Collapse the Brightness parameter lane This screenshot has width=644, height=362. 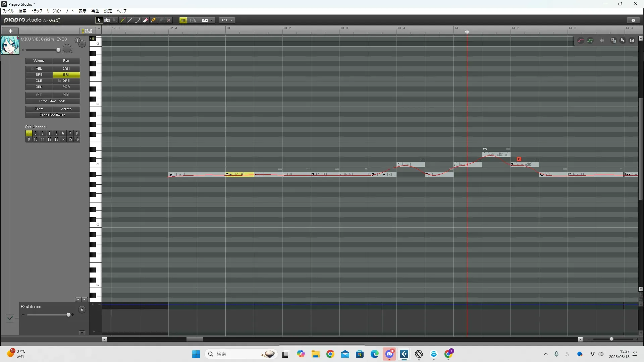click(x=82, y=333)
